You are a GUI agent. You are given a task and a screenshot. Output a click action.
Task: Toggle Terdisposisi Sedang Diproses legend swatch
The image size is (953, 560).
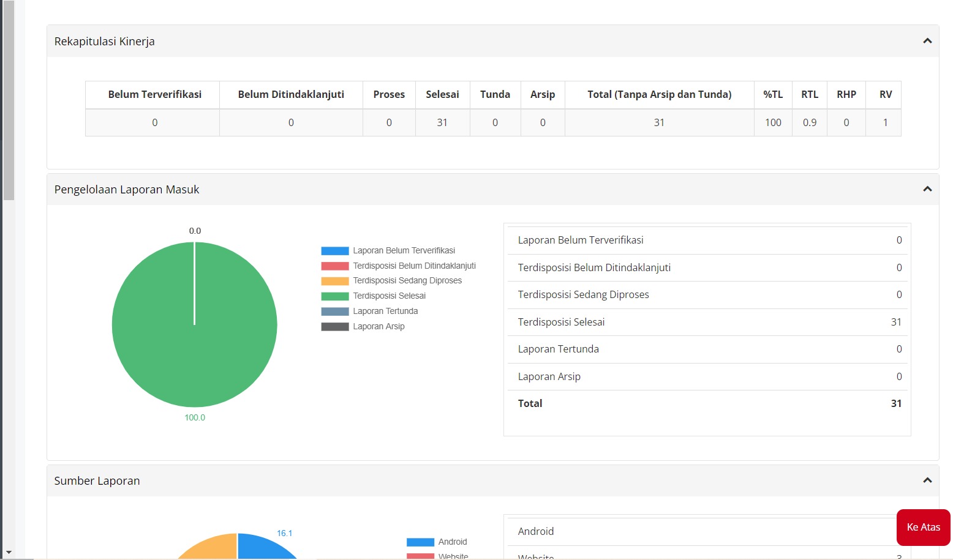click(x=335, y=281)
